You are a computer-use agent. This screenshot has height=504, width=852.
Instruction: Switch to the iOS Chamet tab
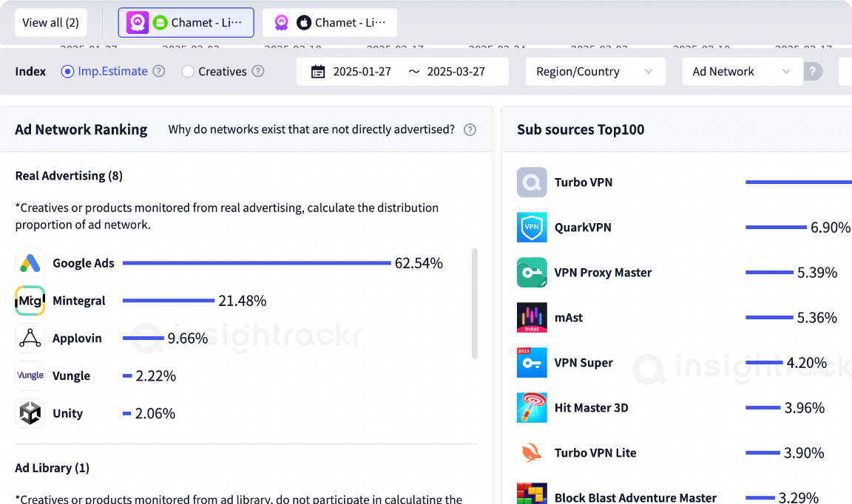330,23
